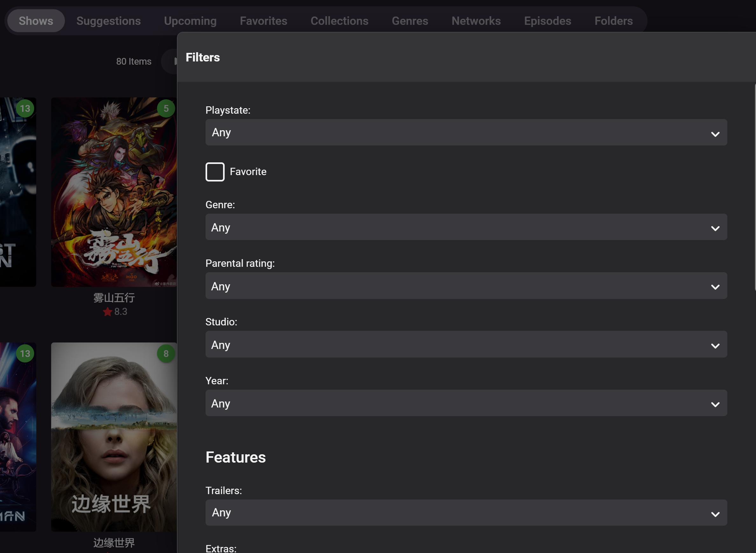The height and width of the screenshot is (553, 756).
Task: Open the 雾山五行 show title link
Action: coord(114,298)
